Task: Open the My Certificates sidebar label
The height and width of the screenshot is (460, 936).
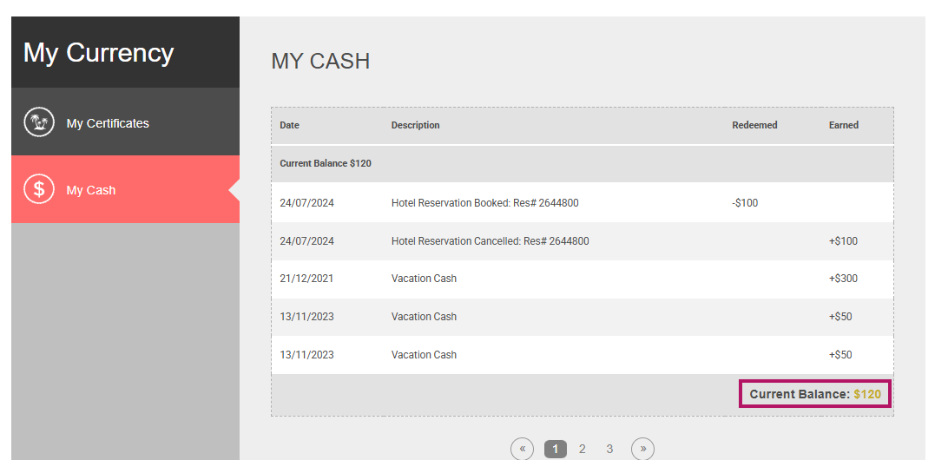Action: [107, 124]
